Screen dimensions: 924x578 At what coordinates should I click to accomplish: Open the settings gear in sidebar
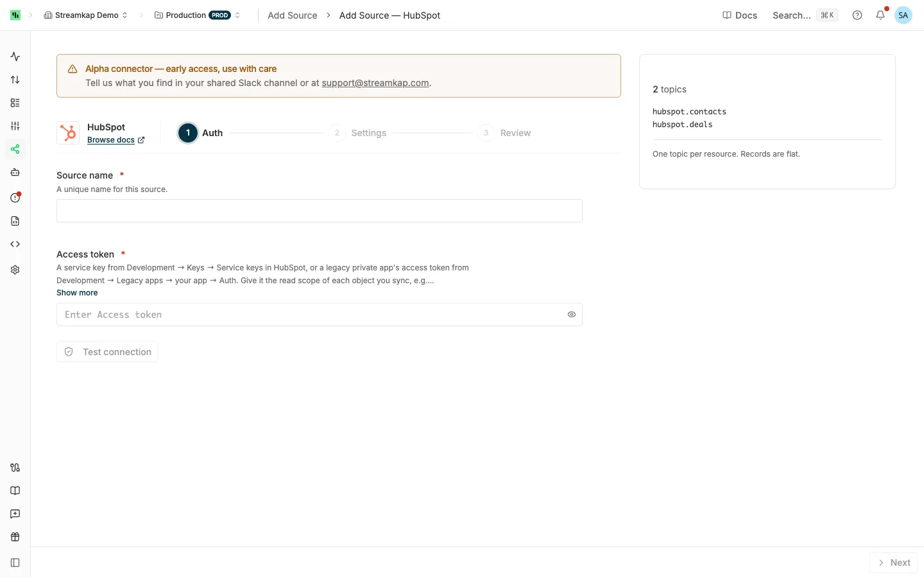(15, 270)
